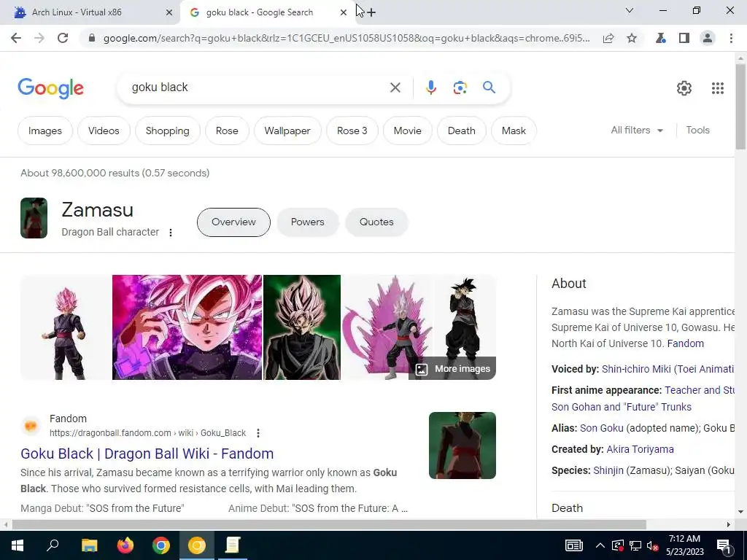This screenshot has height=560, width=747.
Task: Select the Rose 3 filter chip
Action: pyautogui.click(x=352, y=131)
